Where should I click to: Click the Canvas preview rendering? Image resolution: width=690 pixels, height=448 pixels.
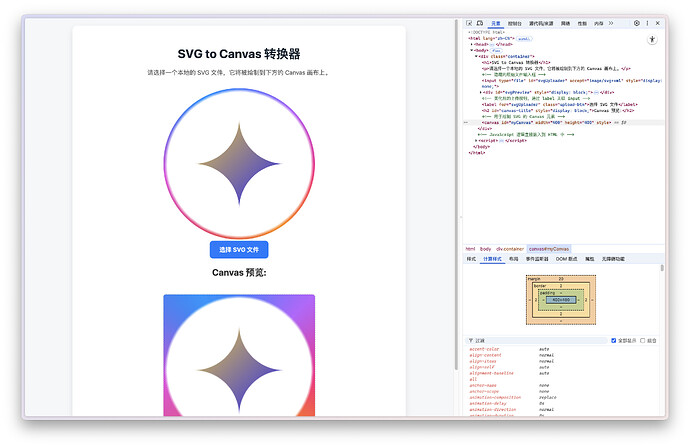239,355
